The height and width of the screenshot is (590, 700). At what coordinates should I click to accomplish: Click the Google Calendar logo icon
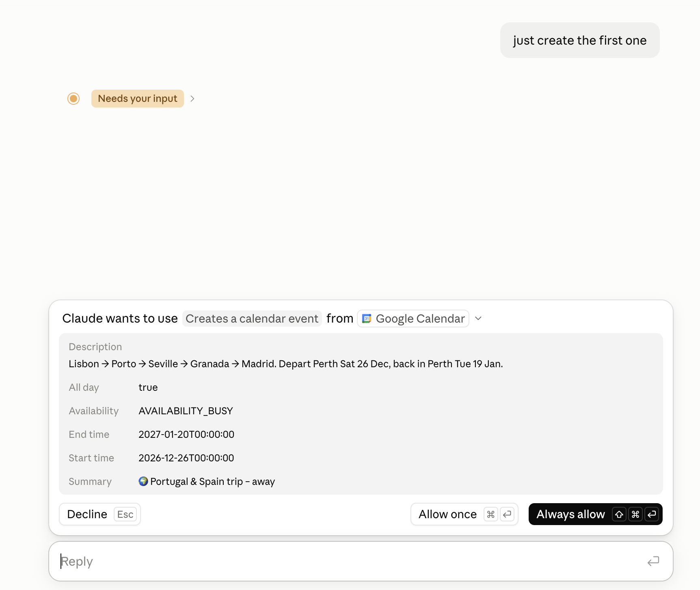(x=367, y=319)
